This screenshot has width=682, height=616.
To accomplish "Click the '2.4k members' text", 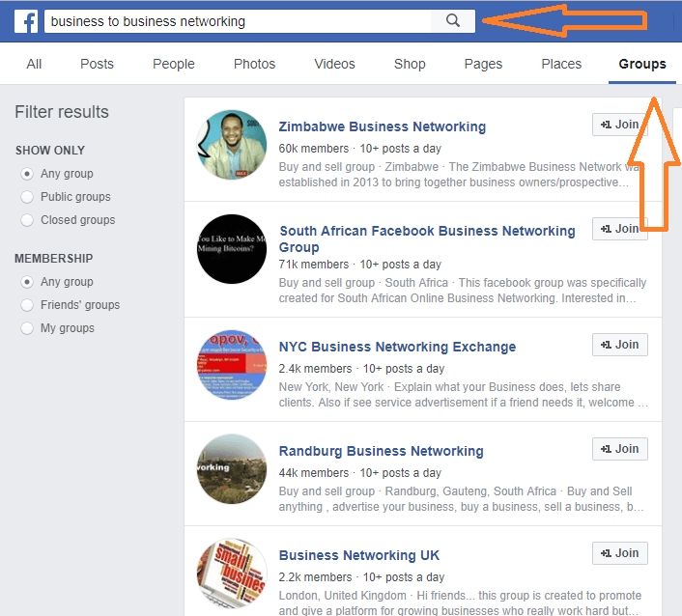I will pyautogui.click(x=315, y=369).
